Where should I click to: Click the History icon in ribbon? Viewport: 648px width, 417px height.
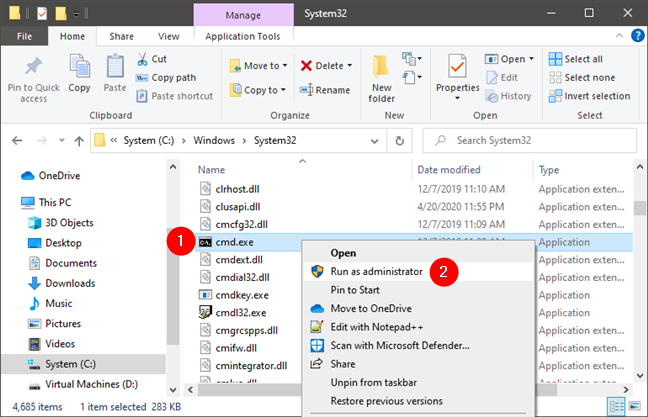(492, 96)
